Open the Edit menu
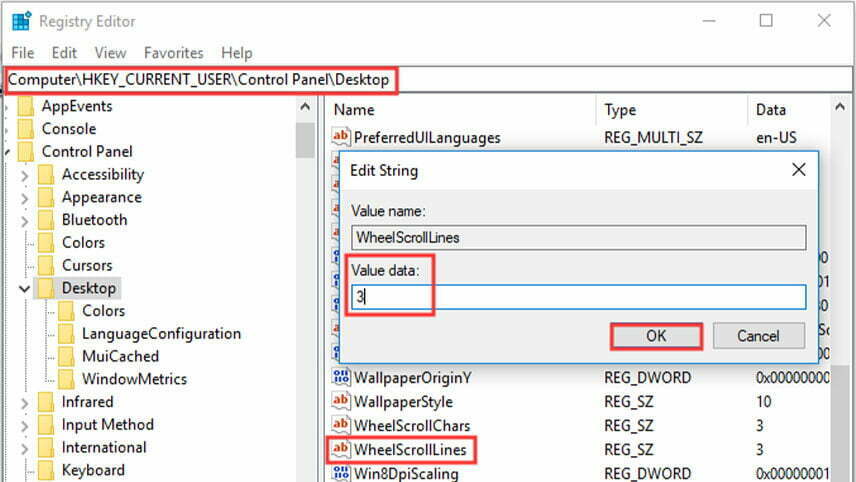The width and height of the screenshot is (856, 482). [x=64, y=53]
